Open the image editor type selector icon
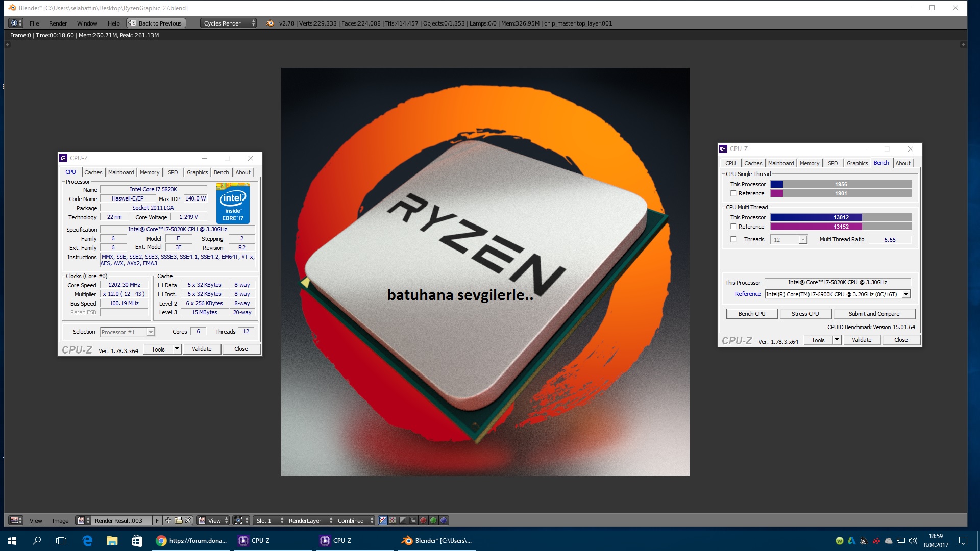Screen dimensions: 980x551 (16, 520)
